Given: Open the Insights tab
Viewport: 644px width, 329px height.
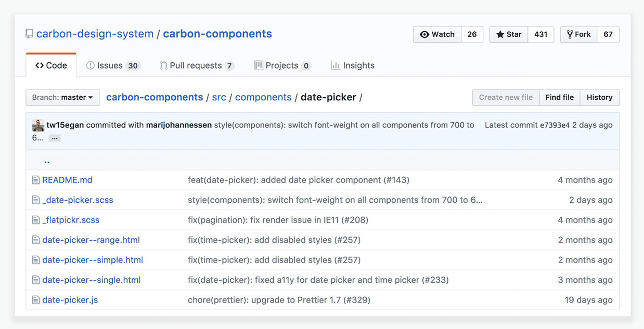Looking at the screenshot, I should point(353,65).
